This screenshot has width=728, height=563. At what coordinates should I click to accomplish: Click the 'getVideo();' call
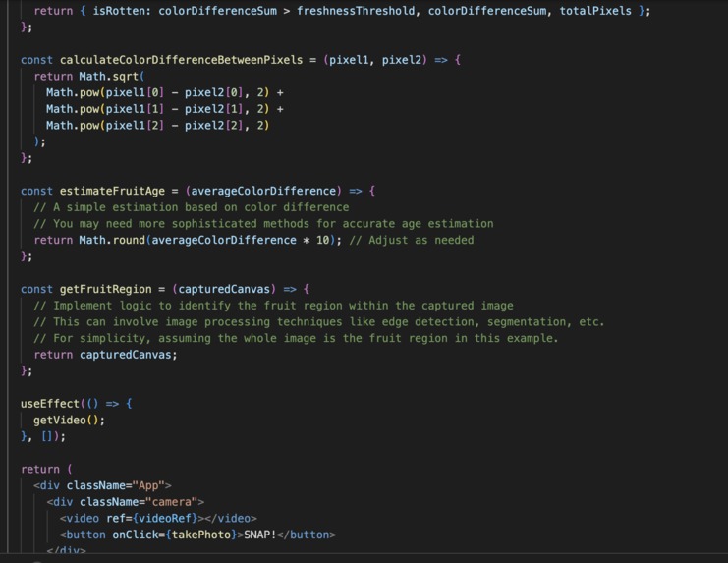[x=69, y=421]
